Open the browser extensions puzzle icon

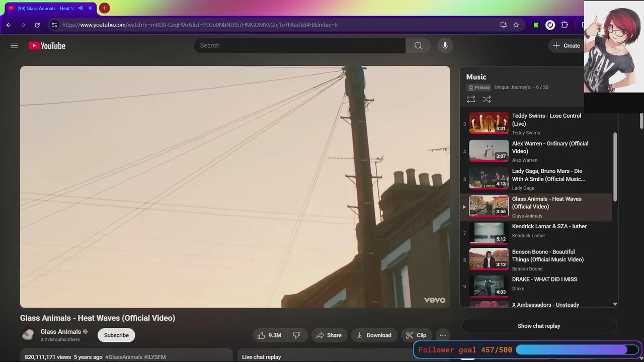[x=565, y=25]
